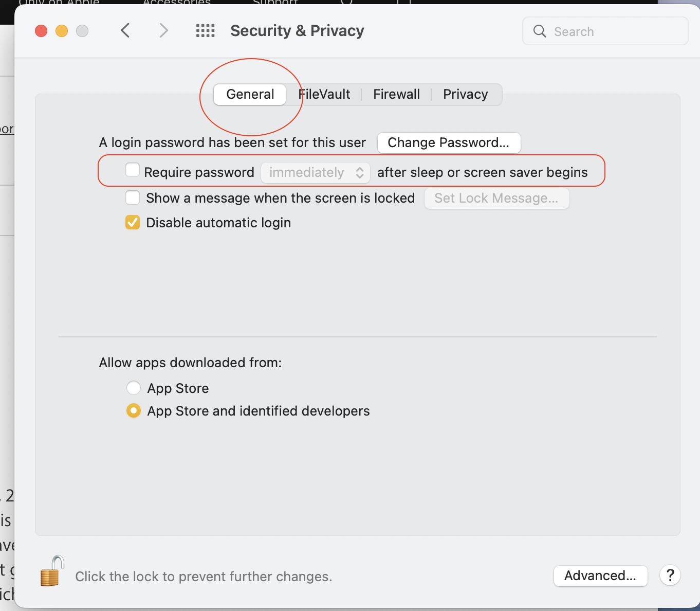This screenshot has width=700, height=611.
Task: Click the yellow minimize window button
Action: (x=62, y=31)
